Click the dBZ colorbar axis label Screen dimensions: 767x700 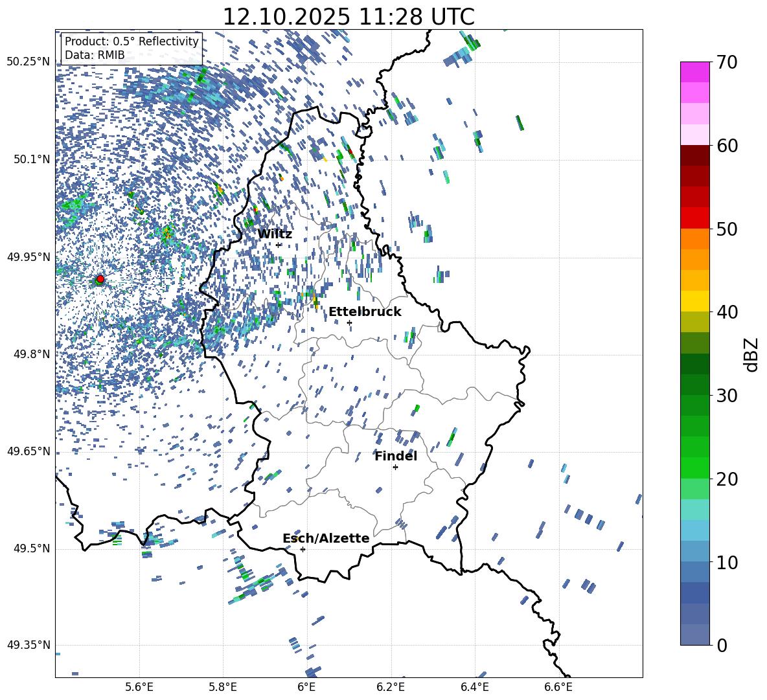click(x=751, y=354)
